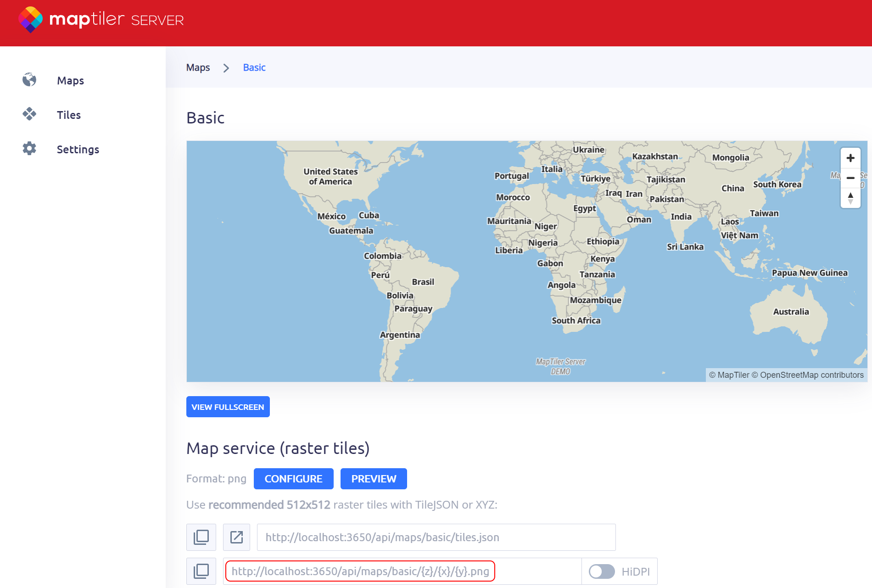Image resolution: width=872 pixels, height=588 pixels.
Task: Click the Format: png label
Action: (216, 479)
